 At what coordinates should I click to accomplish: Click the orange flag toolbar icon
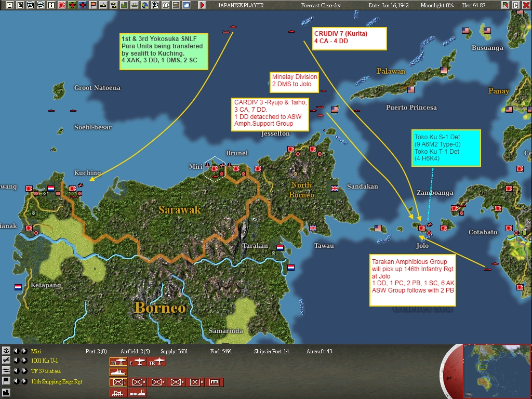(x=93, y=5)
